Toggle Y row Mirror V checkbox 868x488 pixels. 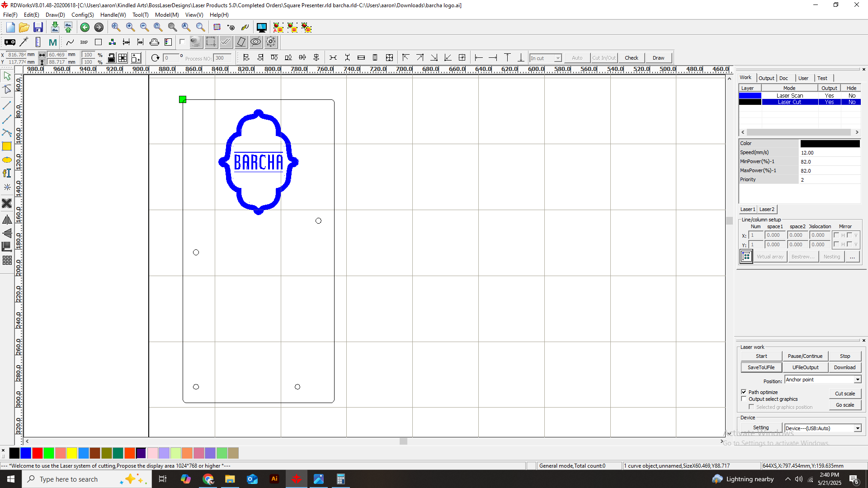tap(849, 244)
